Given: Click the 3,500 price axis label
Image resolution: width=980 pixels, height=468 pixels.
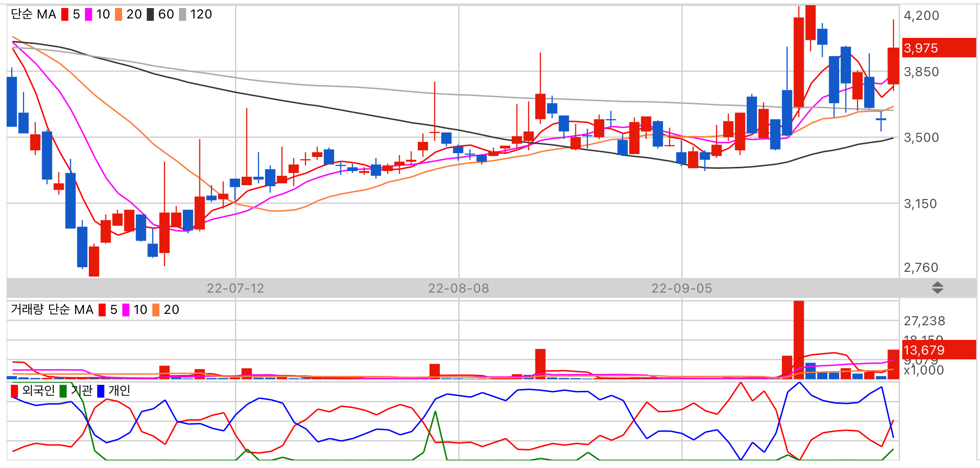Looking at the screenshot, I should 921,138.
